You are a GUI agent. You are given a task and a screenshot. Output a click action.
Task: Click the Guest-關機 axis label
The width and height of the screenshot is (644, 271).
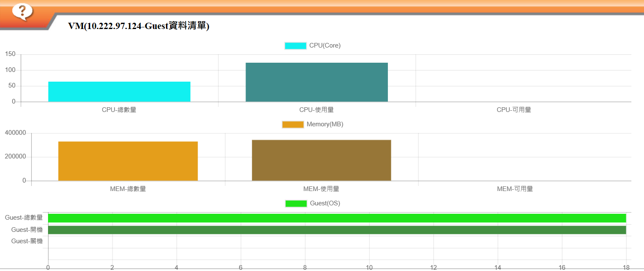[27, 241]
